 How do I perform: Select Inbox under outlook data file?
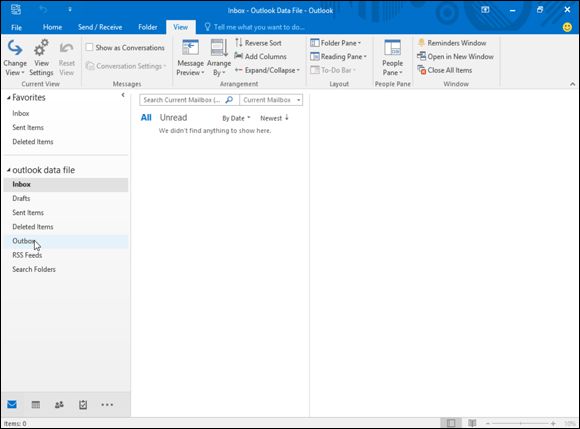66,184
